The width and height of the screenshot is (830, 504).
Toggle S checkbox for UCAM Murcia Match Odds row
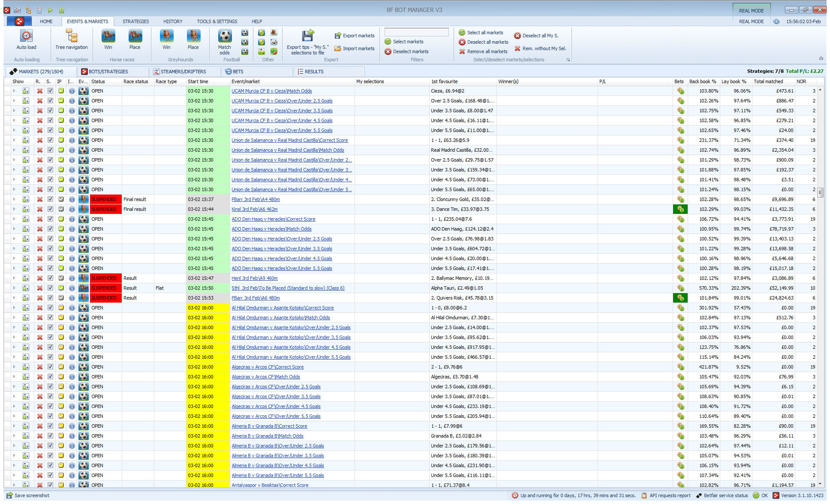pyautogui.click(x=50, y=91)
